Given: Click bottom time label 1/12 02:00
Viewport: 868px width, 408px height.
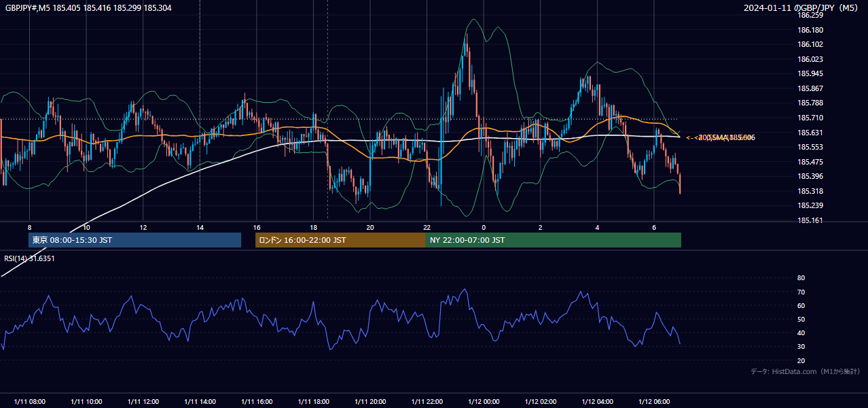Looking at the screenshot, I should pyautogui.click(x=541, y=402).
